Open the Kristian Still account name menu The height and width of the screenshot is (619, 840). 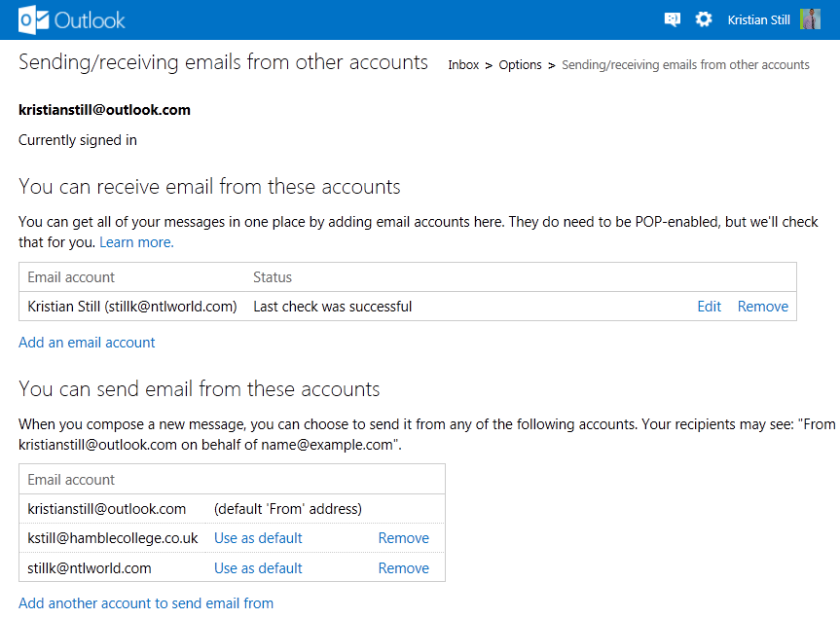[x=758, y=20]
